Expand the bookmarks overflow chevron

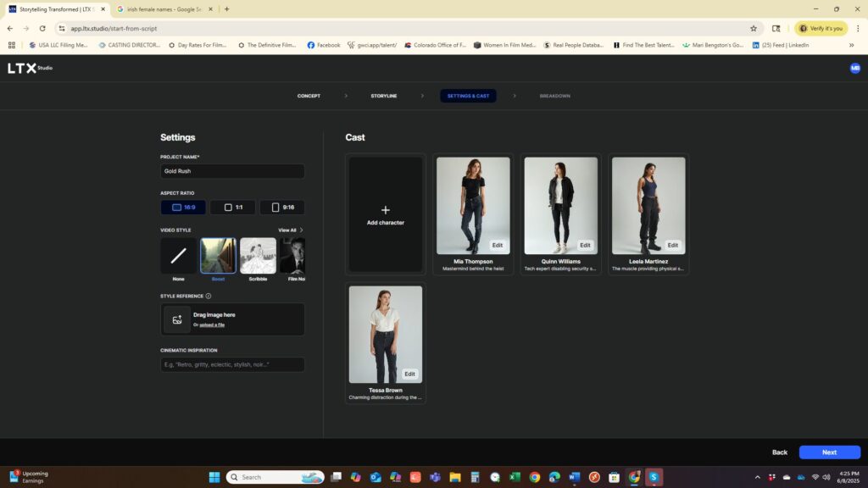(x=851, y=45)
